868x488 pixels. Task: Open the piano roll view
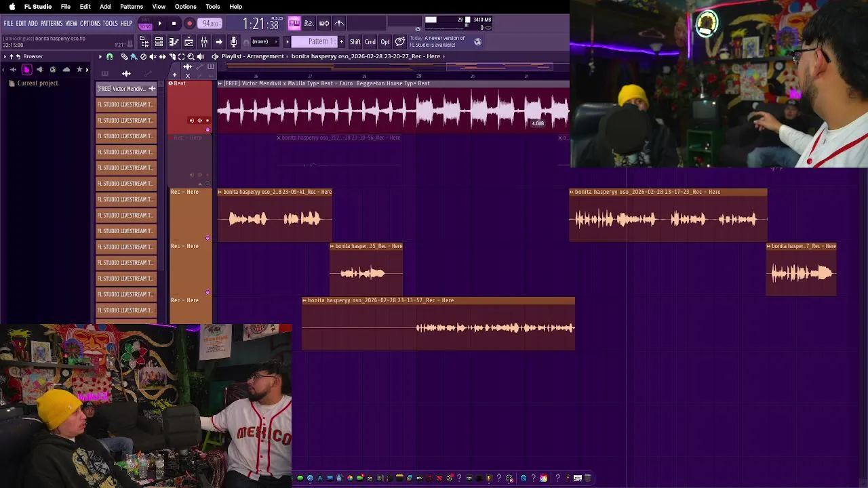pyautogui.click(x=174, y=42)
